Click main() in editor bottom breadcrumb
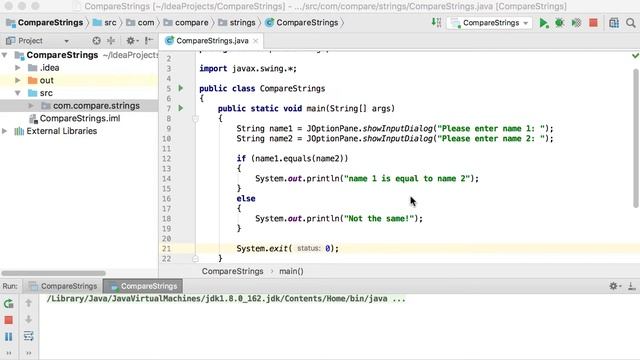Viewport: 640px width, 360px height. point(291,271)
